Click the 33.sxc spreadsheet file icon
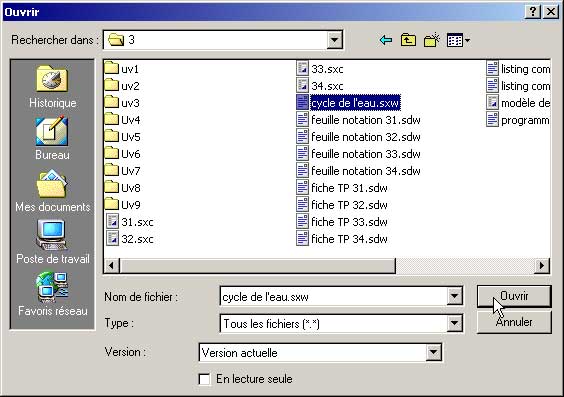Screen dimensions: 564x397 point(303,68)
